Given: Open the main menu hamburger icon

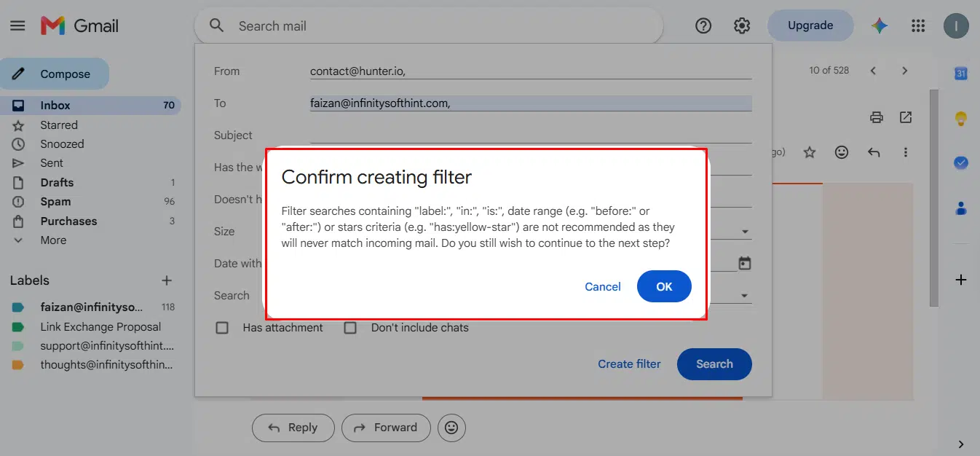Looking at the screenshot, I should point(17,25).
